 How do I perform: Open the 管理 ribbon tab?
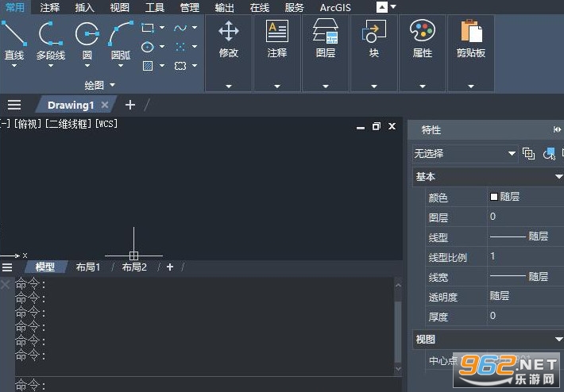click(190, 7)
